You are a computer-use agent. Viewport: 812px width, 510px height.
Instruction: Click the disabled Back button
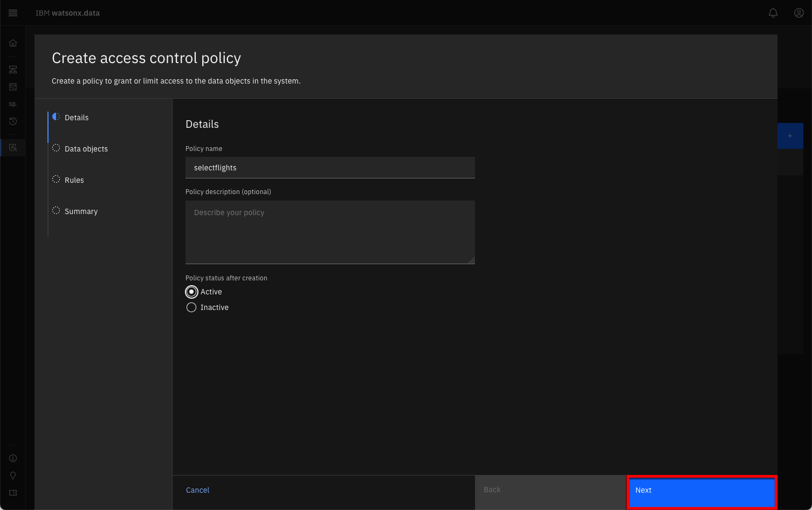click(x=550, y=492)
